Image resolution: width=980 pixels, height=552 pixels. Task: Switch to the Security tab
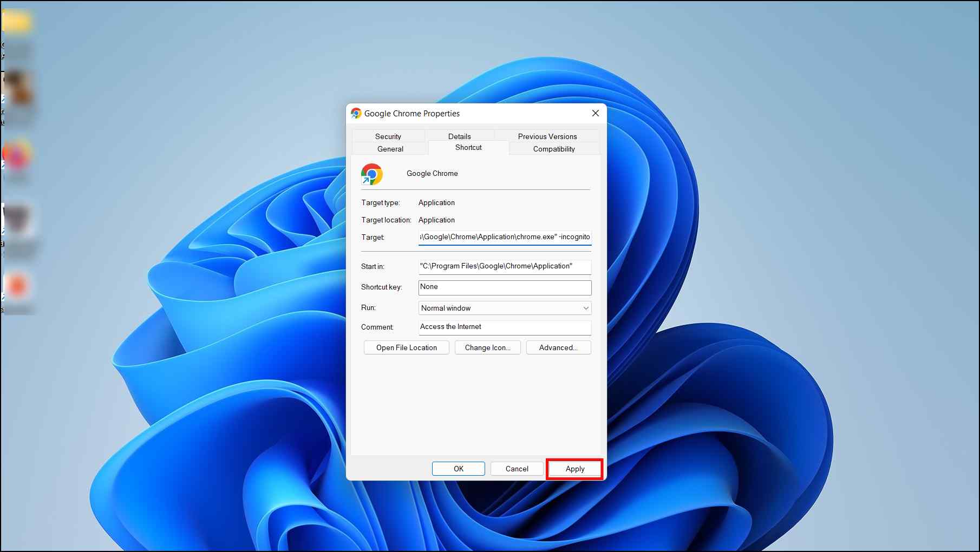coord(388,136)
